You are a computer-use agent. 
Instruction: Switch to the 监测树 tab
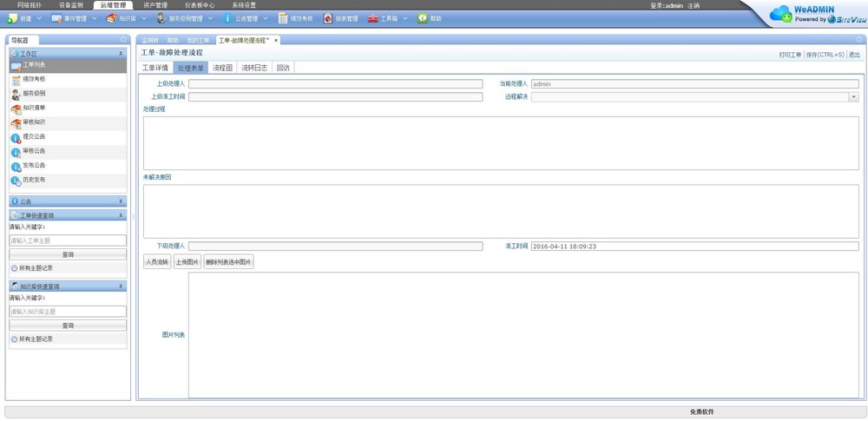click(150, 41)
